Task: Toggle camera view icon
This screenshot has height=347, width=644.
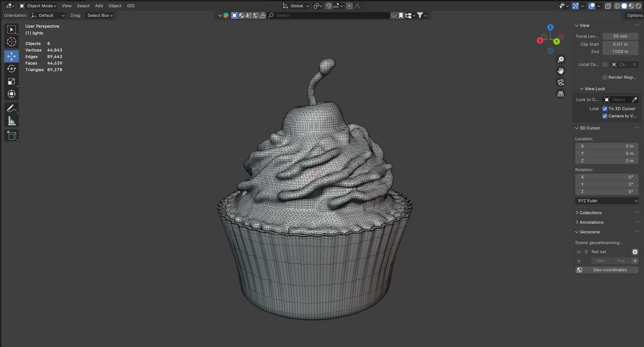Action: (x=560, y=82)
